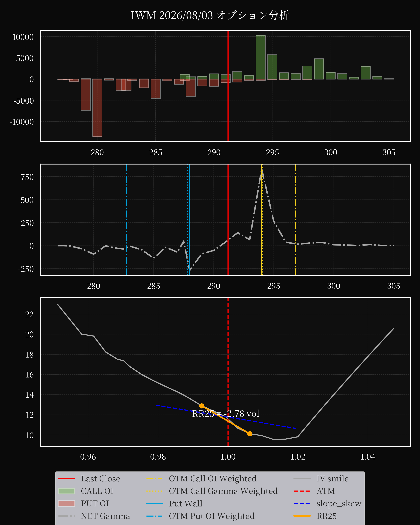Click the green call OI bar at 299
The width and height of the screenshot is (420, 525).
tap(319, 69)
